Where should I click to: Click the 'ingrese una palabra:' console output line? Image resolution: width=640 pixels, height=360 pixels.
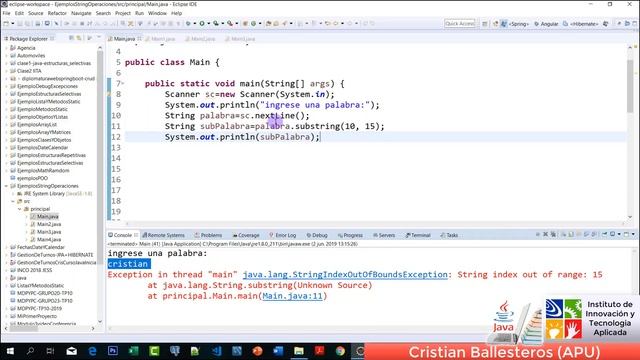pyautogui.click(x=158, y=253)
